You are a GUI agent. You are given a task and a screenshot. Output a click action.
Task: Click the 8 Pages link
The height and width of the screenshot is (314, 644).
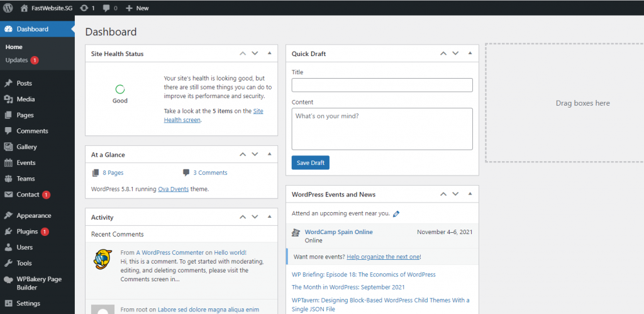tap(113, 172)
